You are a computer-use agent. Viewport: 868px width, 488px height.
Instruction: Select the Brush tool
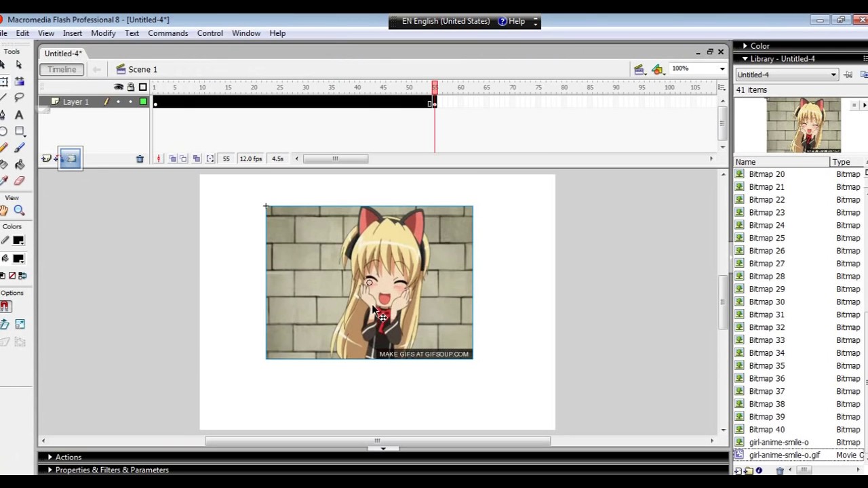tap(19, 148)
